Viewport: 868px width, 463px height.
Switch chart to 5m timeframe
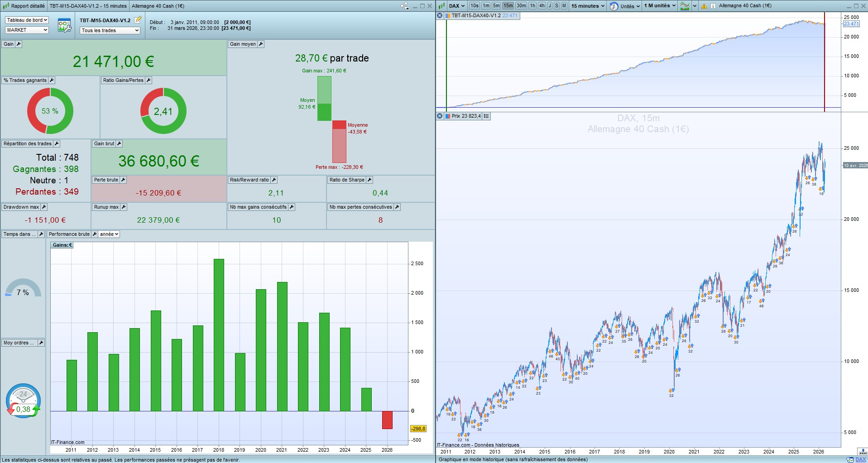pyautogui.click(x=496, y=6)
